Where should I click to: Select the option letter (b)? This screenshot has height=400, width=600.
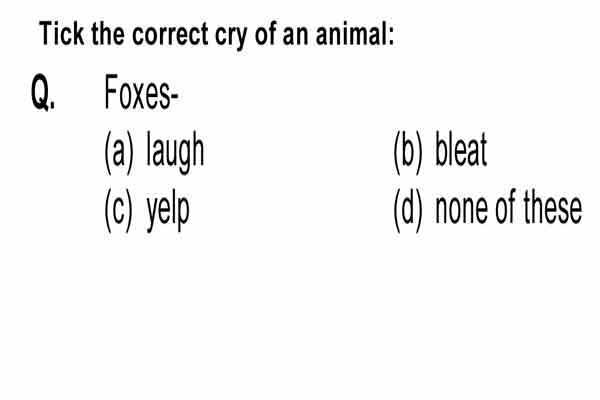[x=409, y=152]
